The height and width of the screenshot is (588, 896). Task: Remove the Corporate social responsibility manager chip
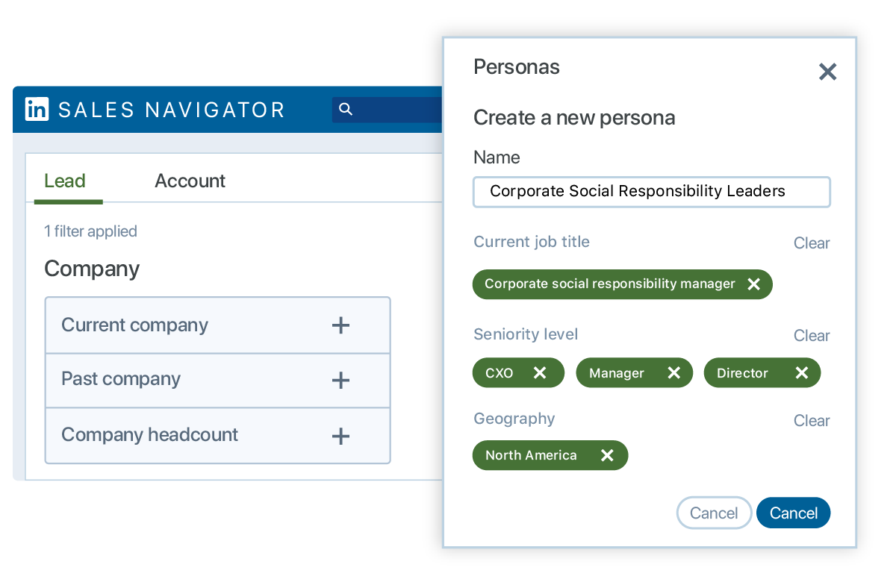(753, 284)
